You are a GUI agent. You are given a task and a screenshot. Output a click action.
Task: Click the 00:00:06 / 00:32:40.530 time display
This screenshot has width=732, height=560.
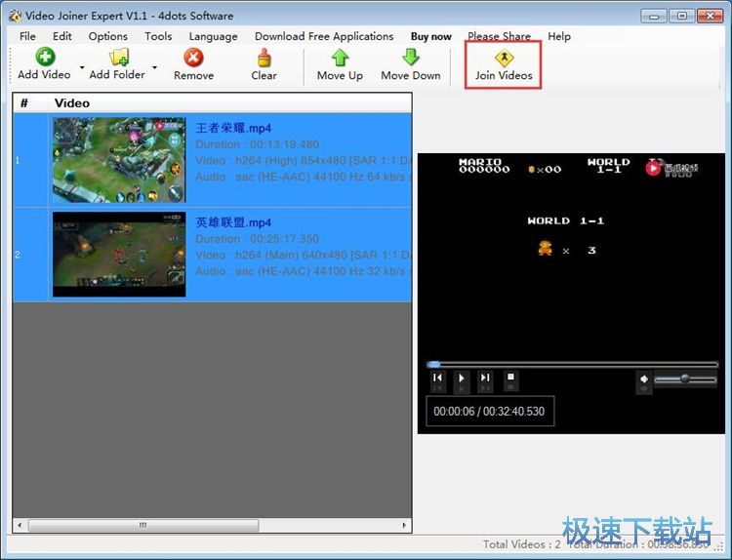[489, 411]
